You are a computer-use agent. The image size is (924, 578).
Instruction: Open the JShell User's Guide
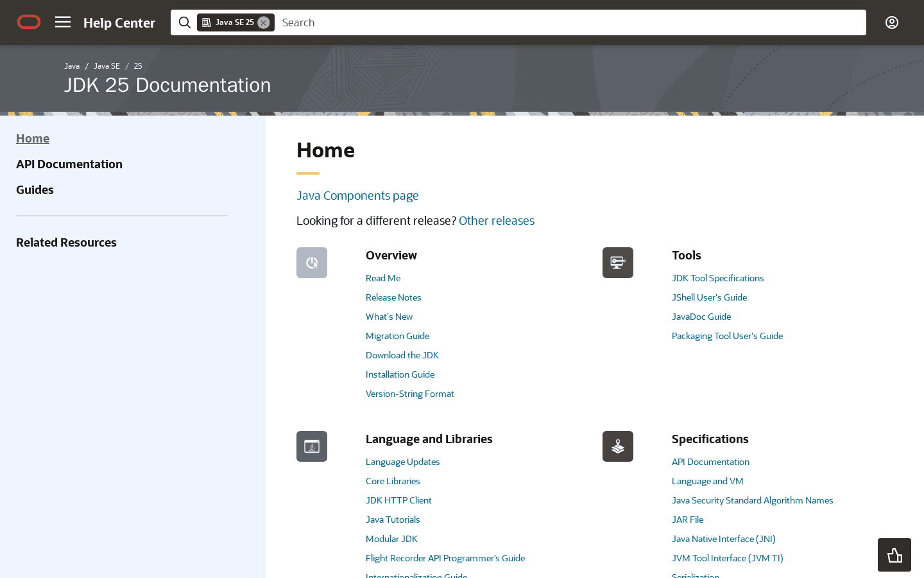pyautogui.click(x=709, y=297)
